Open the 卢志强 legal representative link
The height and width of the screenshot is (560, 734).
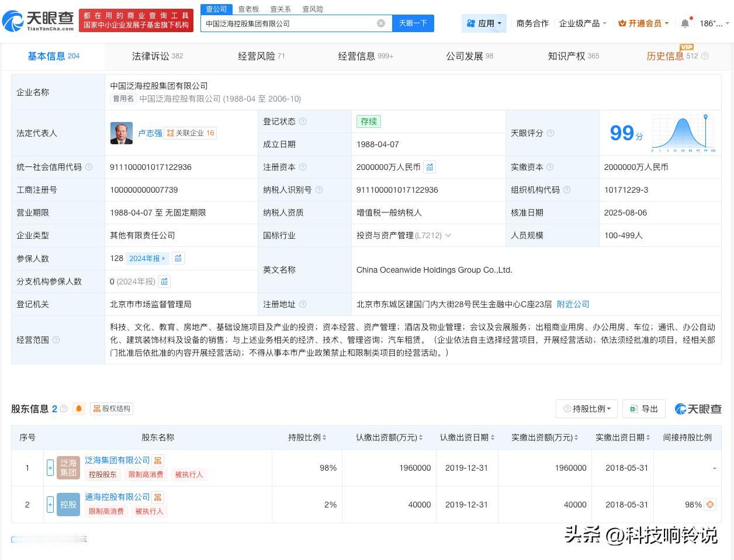point(150,133)
